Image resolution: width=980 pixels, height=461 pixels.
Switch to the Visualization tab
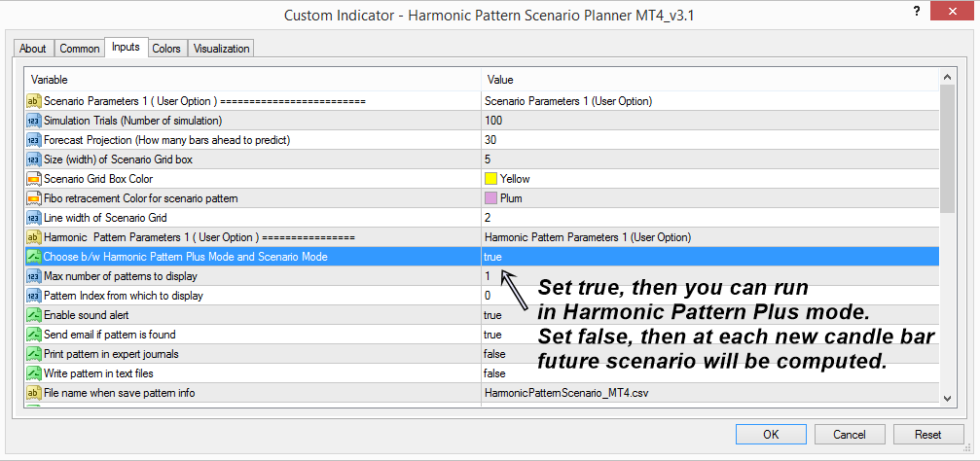[x=221, y=49]
